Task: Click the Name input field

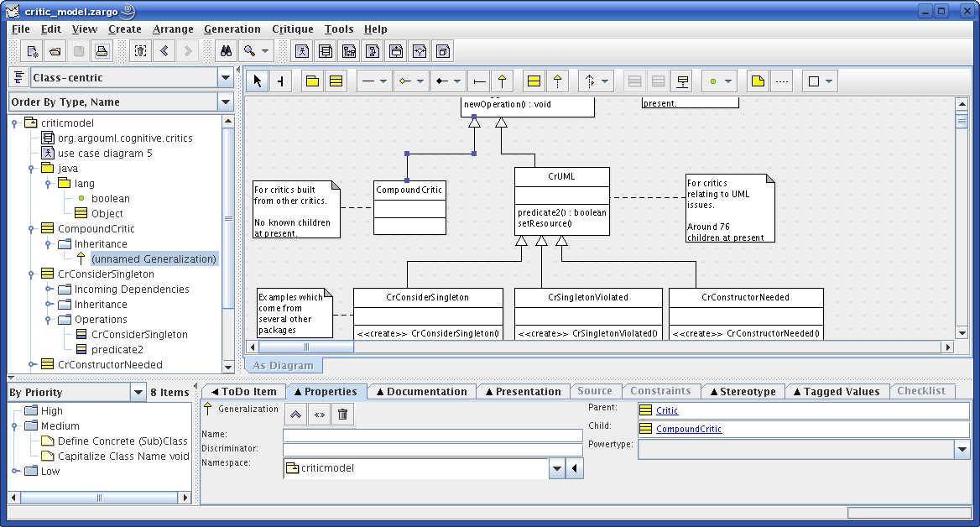Action: click(432, 436)
